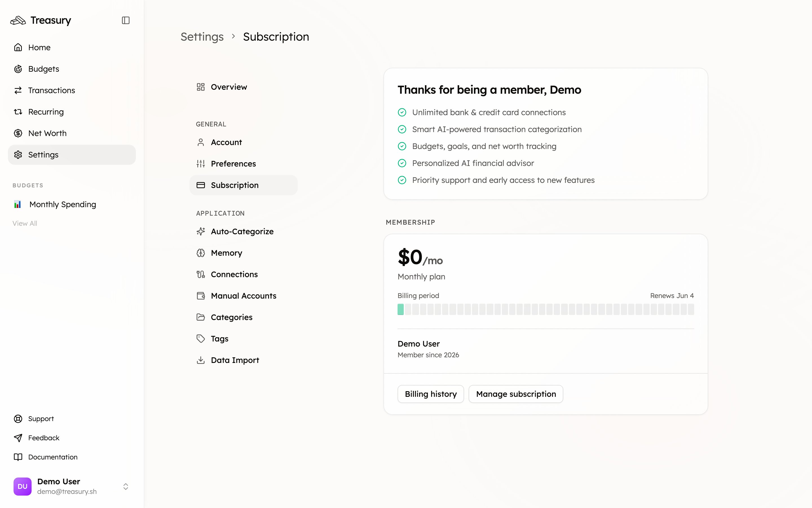This screenshot has width=812, height=508.
Task: Click the Account person icon
Action: 201,143
